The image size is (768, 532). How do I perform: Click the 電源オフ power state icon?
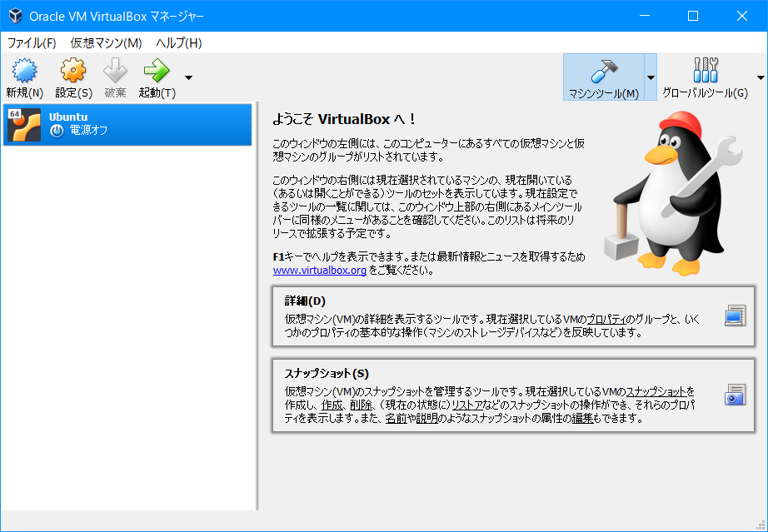(x=57, y=131)
